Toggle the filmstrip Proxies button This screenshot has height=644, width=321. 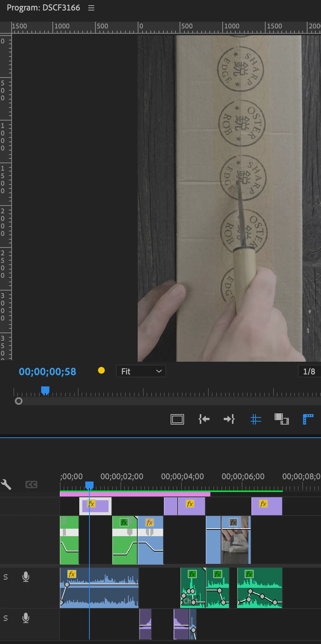tap(282, 419)
